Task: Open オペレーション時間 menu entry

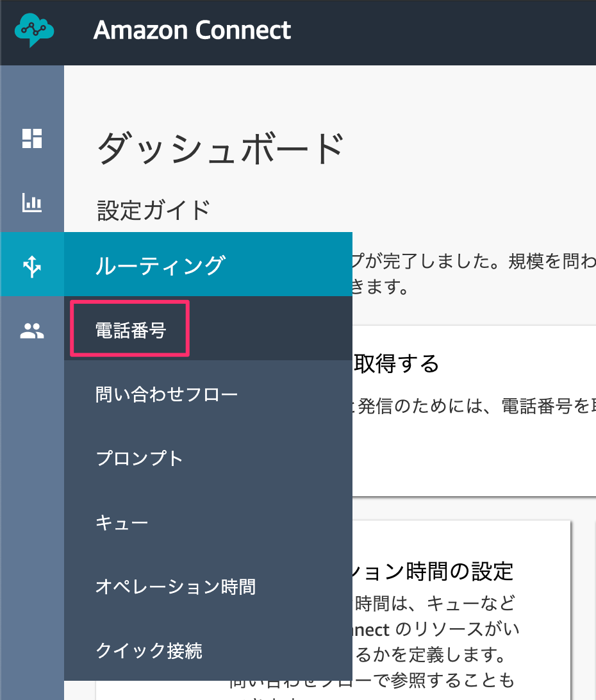Action: (176, 587)
